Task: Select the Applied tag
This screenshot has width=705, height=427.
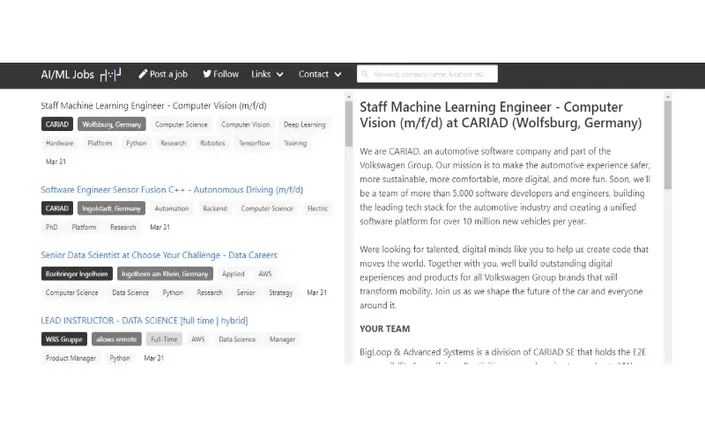Action: click(x=233, y=274)
